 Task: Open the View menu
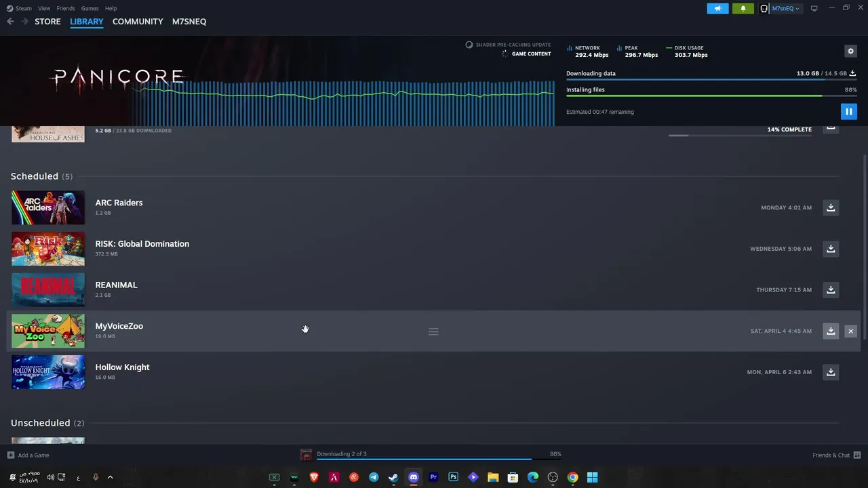[44, 8]
